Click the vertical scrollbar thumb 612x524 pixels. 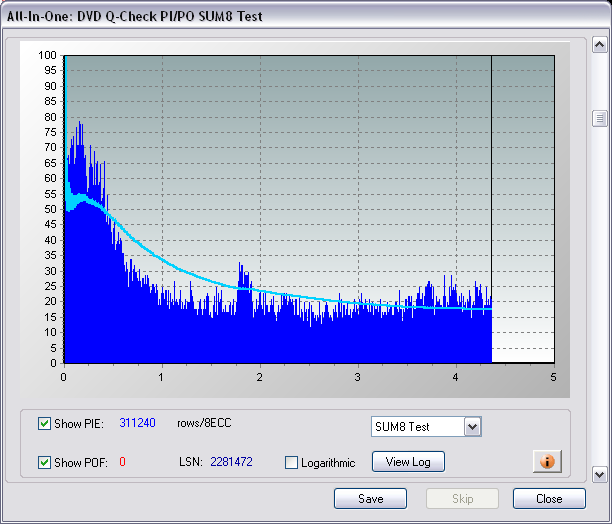600,118
